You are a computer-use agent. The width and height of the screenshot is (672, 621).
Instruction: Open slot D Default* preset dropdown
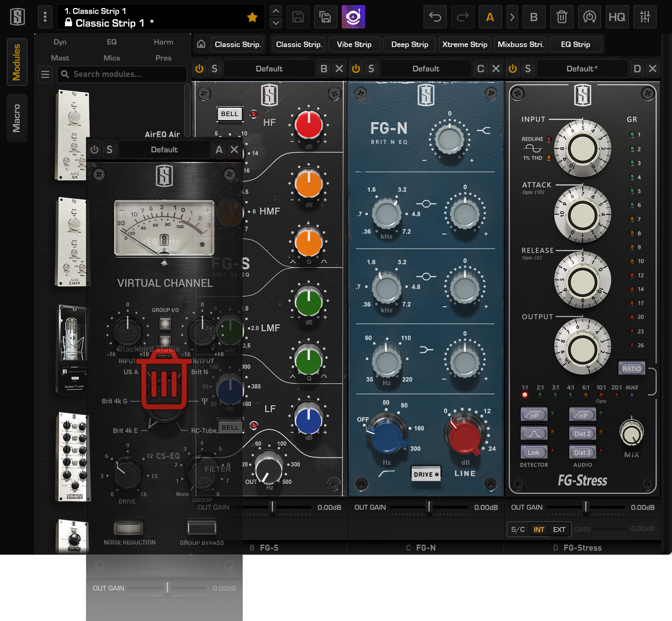tap(582, 69)
